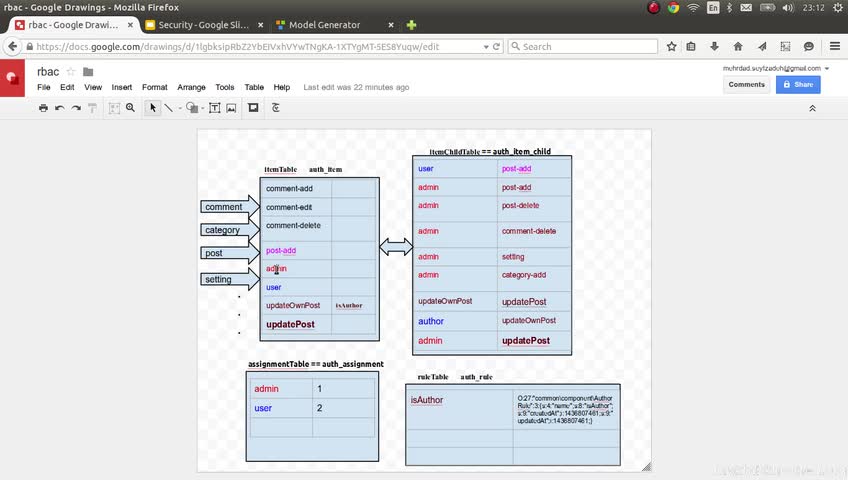Click the Firefox home icon

[x=738, y=46]
